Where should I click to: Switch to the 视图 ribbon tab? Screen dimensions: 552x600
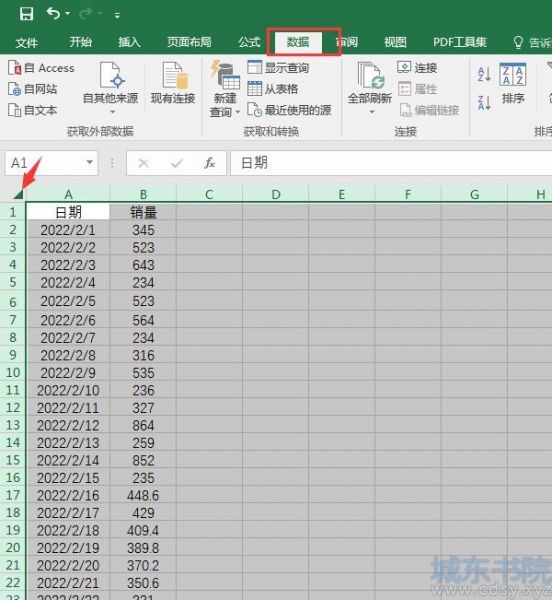click(395, 42)
